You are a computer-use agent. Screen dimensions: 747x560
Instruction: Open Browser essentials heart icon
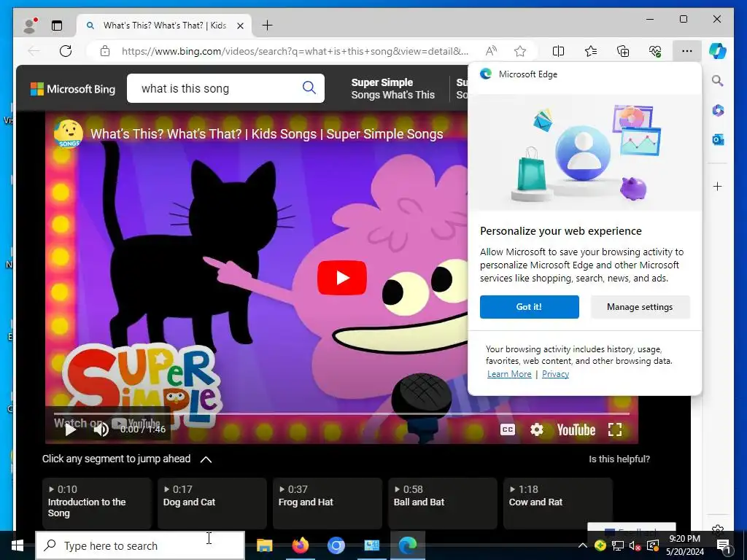tap(655, 51)
